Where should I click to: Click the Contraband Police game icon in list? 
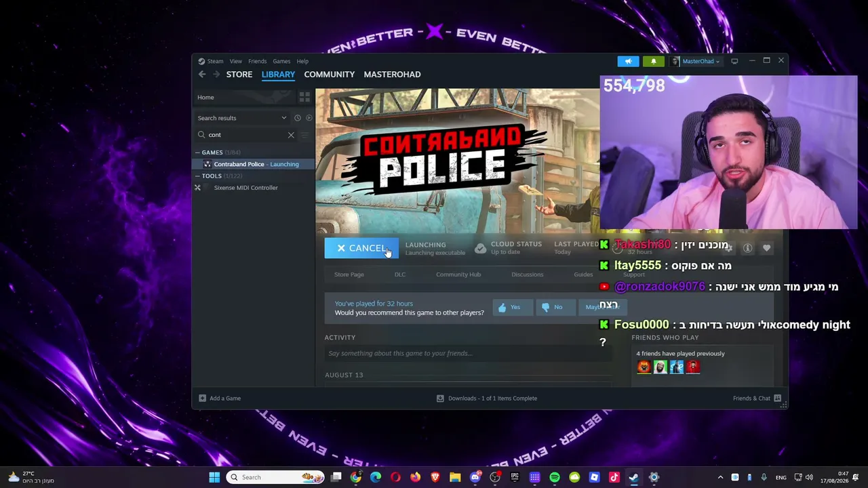coord(208,164)
